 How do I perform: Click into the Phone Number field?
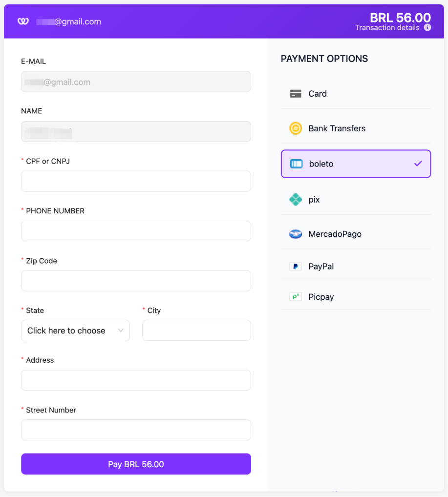136,231
